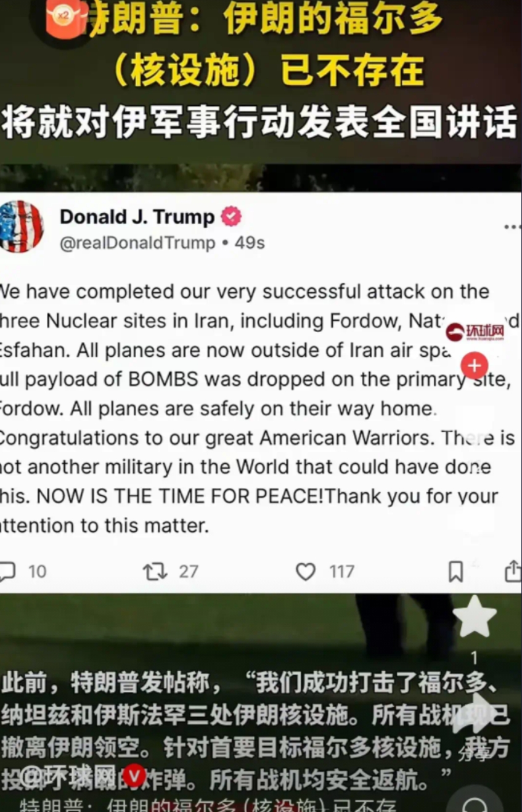This screenshot has height=812, width=522.
Task: Click the repost arrows icon showing 27
Action: [x=155, y=571]
